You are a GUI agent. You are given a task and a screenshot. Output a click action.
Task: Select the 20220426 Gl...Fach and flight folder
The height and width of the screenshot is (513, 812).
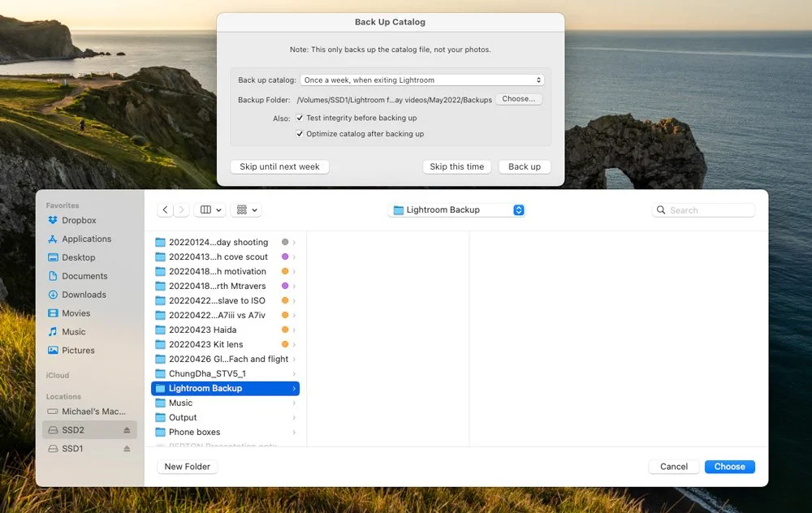tap(225, 360)
